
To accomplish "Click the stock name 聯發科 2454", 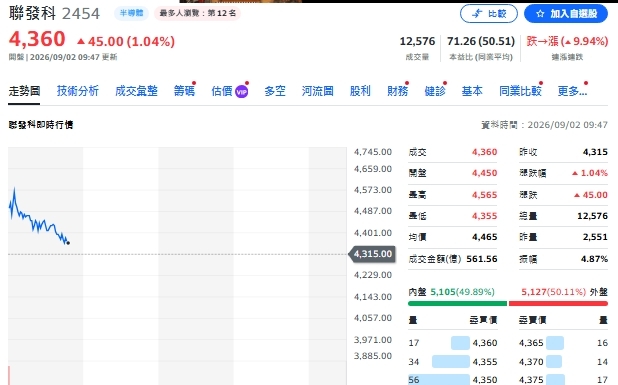I will click(x=54, y=13).
